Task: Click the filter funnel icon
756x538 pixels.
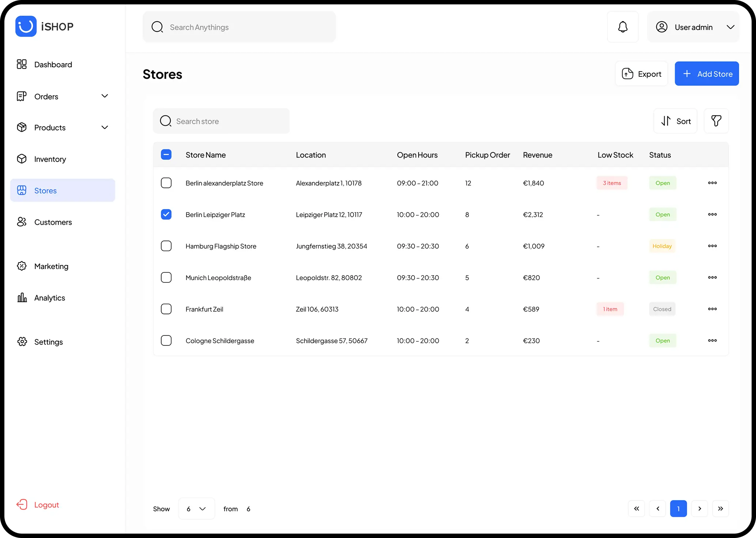Action: [716, 121]
